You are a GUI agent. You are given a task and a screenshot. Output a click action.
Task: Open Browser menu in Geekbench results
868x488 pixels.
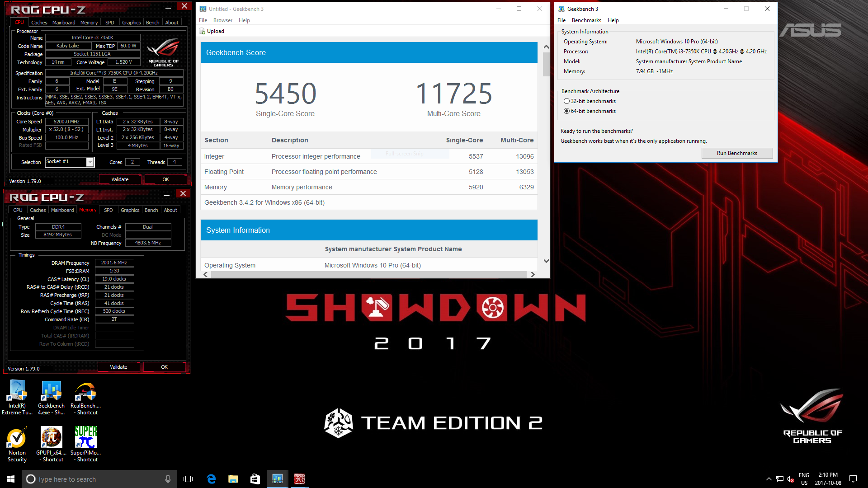(223, 20)
